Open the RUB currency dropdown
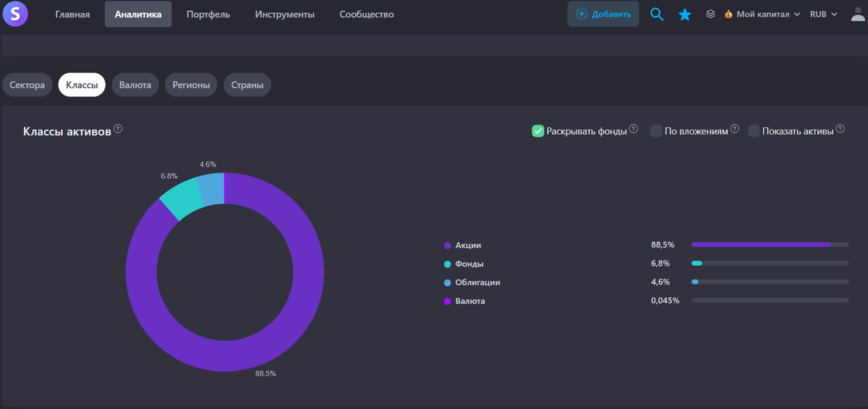Image resolution: width=868 pixels, height=409 pixels. (x=823, y=14)
